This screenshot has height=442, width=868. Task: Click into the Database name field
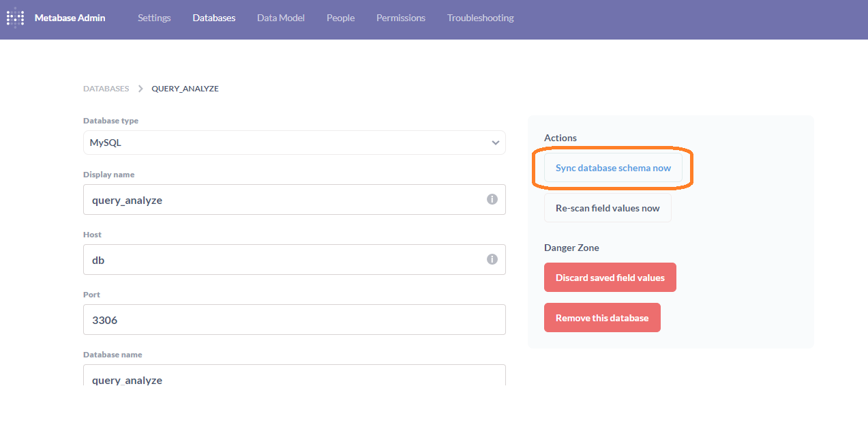(x=295, y=375)
